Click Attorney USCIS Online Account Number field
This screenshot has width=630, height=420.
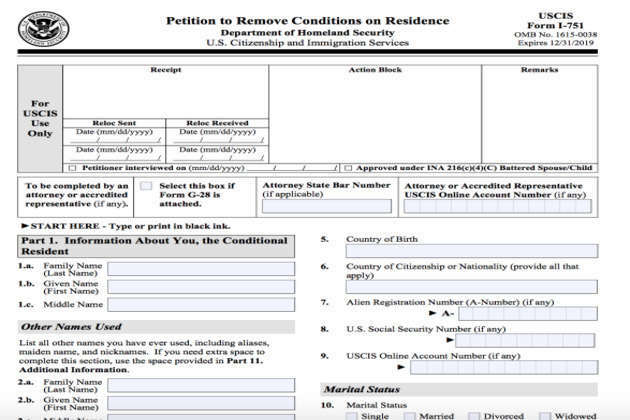point(498,206)
